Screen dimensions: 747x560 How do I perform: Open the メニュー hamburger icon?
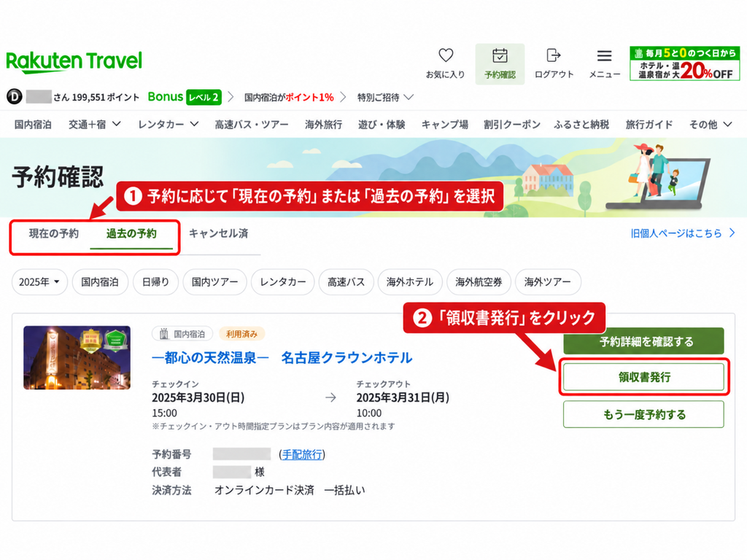pyautogui.click(x=605, y=55)
